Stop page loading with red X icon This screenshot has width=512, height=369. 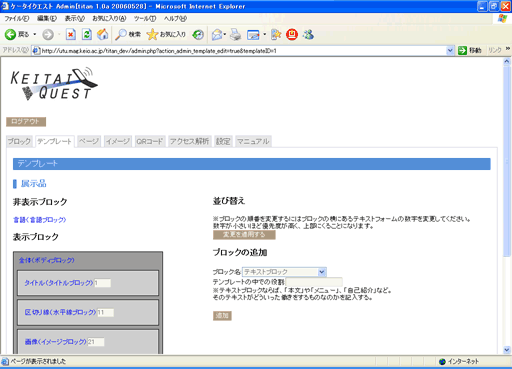click(71, 34)
